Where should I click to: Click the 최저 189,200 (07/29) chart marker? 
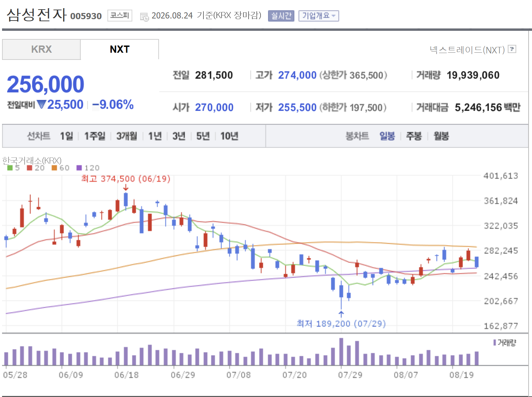(x=341, y=323)
